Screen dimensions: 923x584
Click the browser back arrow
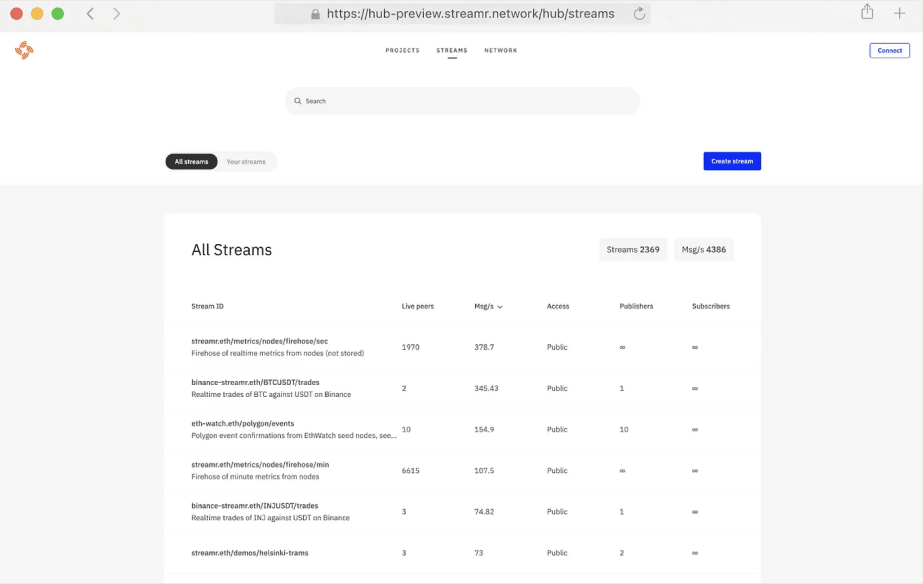pos(90,14)
